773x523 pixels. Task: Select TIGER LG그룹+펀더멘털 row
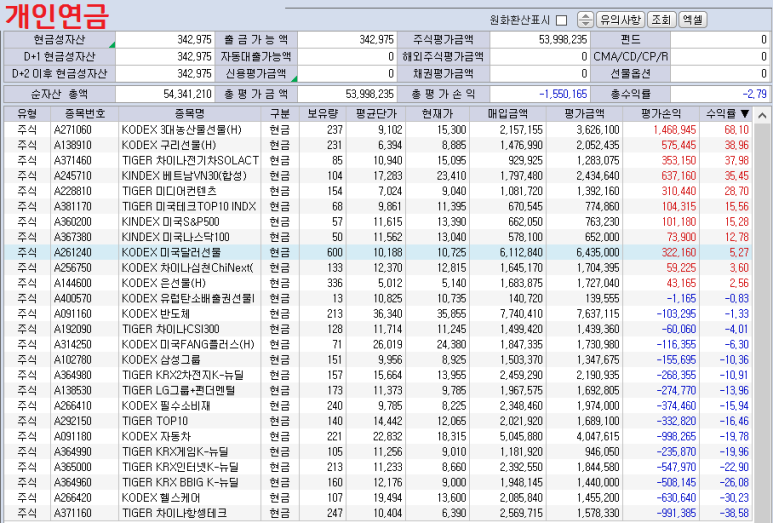point(378,390)
